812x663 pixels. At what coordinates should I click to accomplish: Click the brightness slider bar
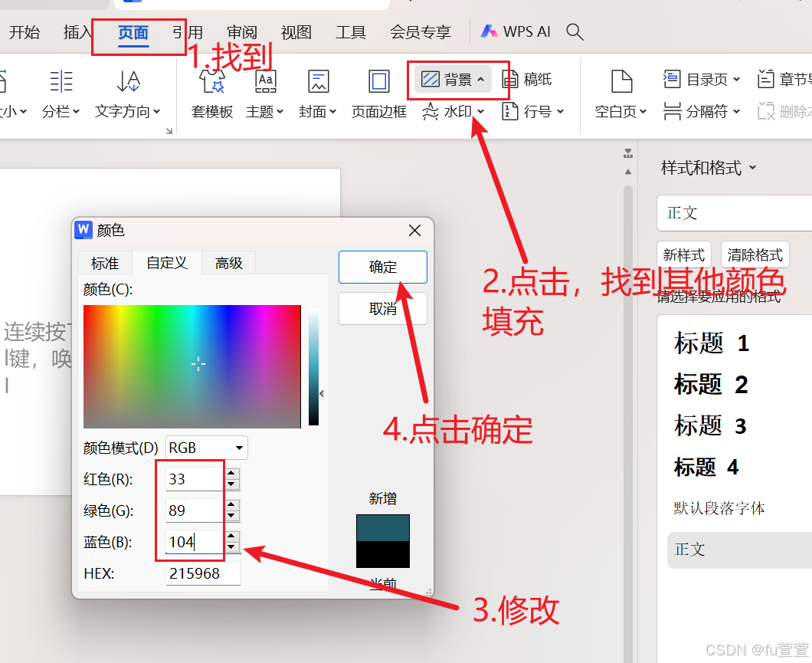pyautogui.click(x=314, y=366)
